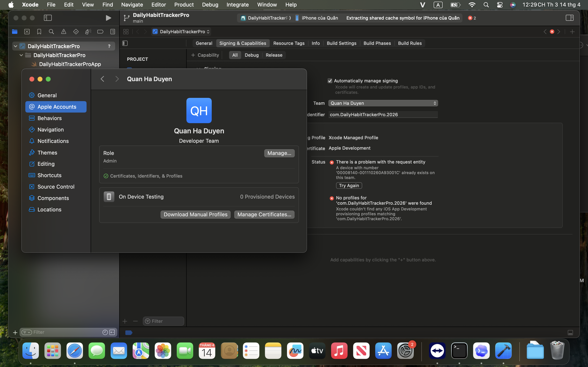Open the Bookmark navigator icon
The width and height of the screenshot is (588, 367).
tap(39, 32)
